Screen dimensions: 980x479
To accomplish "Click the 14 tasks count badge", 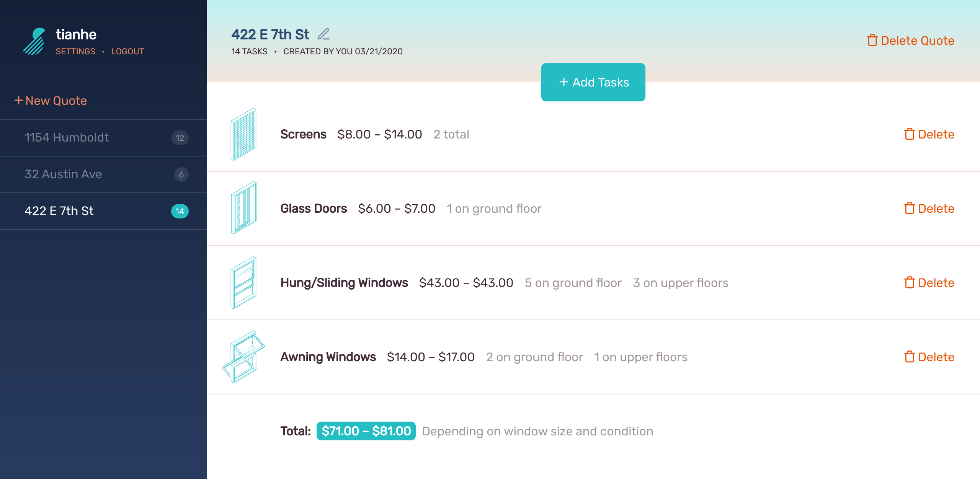I will click(180, 211).
